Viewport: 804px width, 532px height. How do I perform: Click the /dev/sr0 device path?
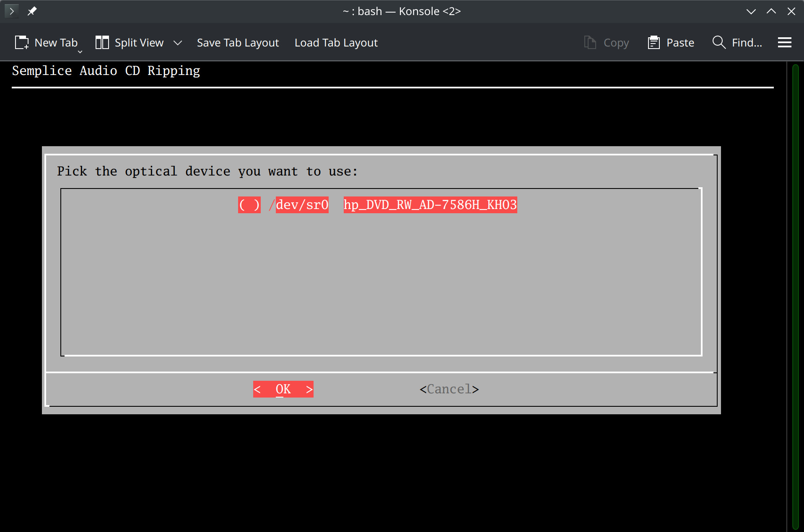pos(302,205)
